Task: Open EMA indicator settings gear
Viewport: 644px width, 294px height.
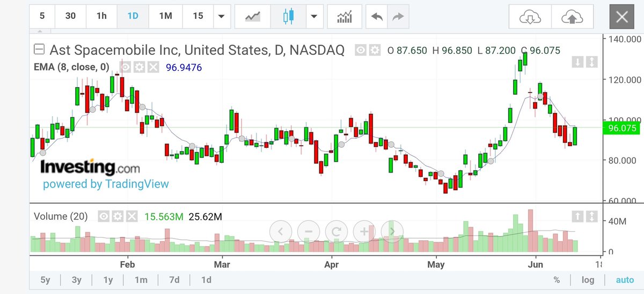Action: tap(140, 67)
